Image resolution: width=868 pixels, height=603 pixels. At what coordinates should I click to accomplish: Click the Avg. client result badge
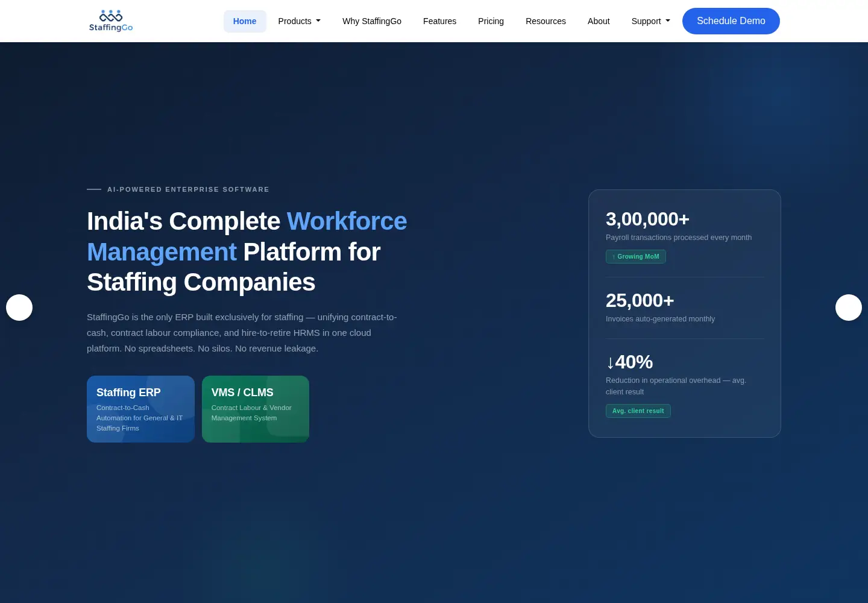(x=638, y=411)
